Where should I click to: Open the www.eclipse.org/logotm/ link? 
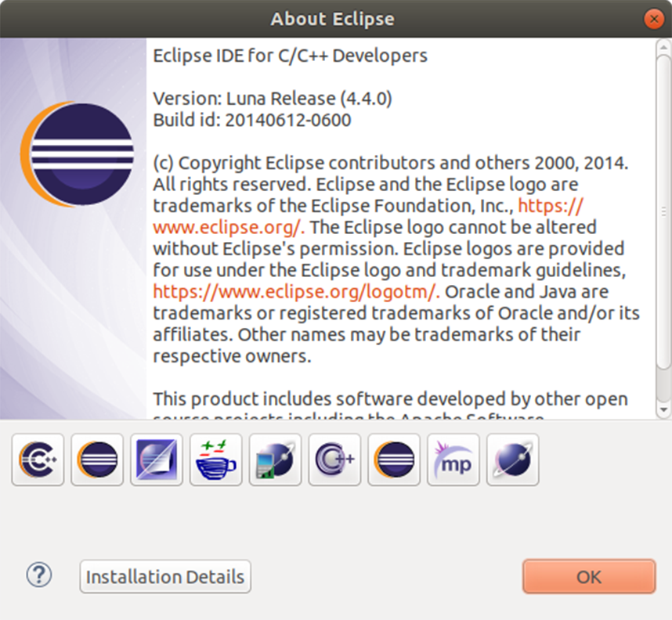[x=296, y=292]
